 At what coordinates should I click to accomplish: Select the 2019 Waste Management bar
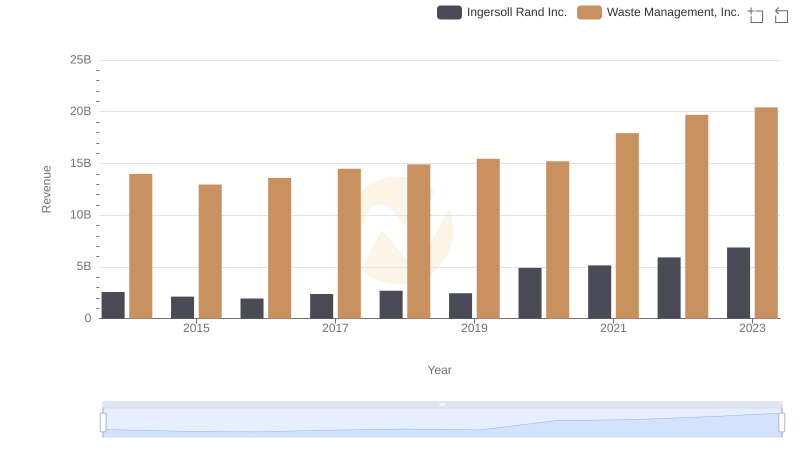point(488,239)
